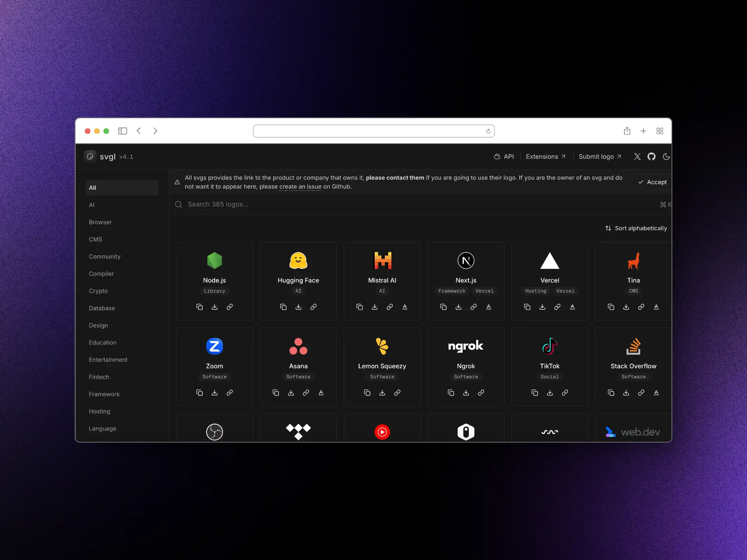This screenshot has width=747, height=560.
Task: Download the Ngrok logo
Action: click(466, 393)
